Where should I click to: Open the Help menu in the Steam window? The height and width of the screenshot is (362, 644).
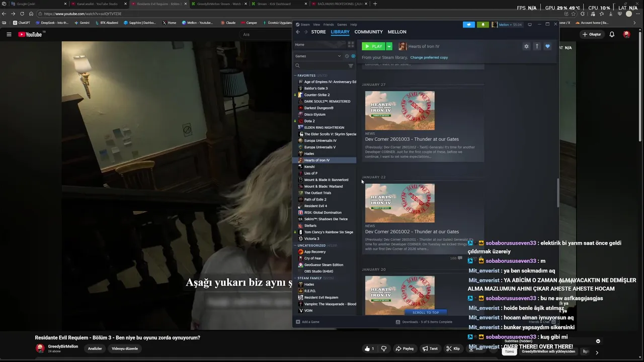354,24
